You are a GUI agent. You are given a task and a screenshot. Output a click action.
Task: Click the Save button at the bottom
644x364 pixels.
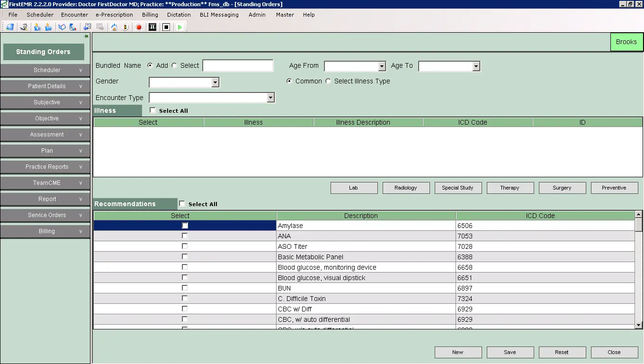point(510,352)
